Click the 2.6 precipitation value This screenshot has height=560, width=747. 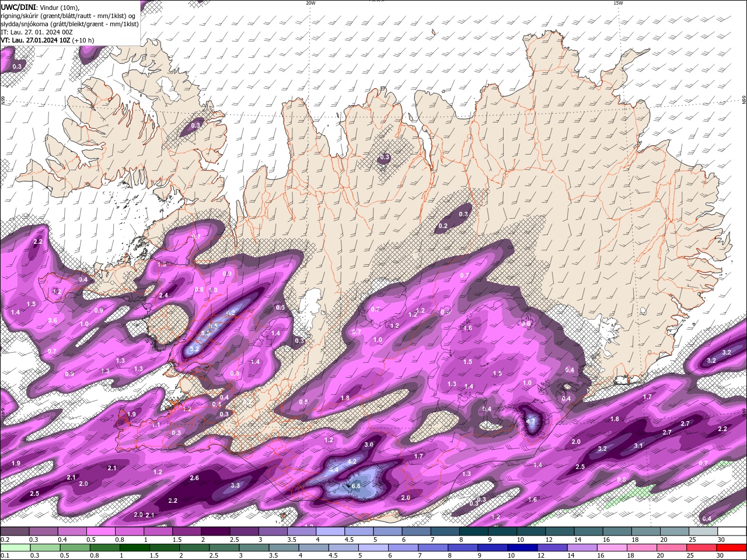click(195, 478)
